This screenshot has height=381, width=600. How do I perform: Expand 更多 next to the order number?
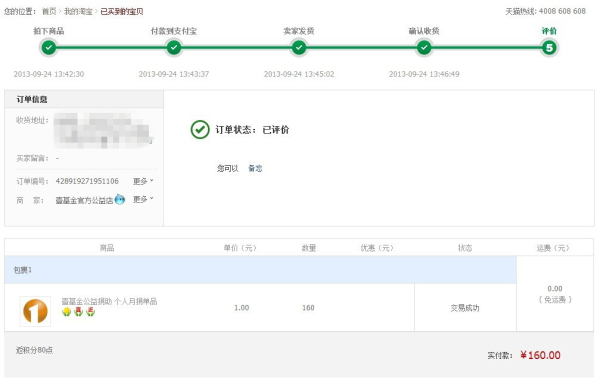point(143,181)
